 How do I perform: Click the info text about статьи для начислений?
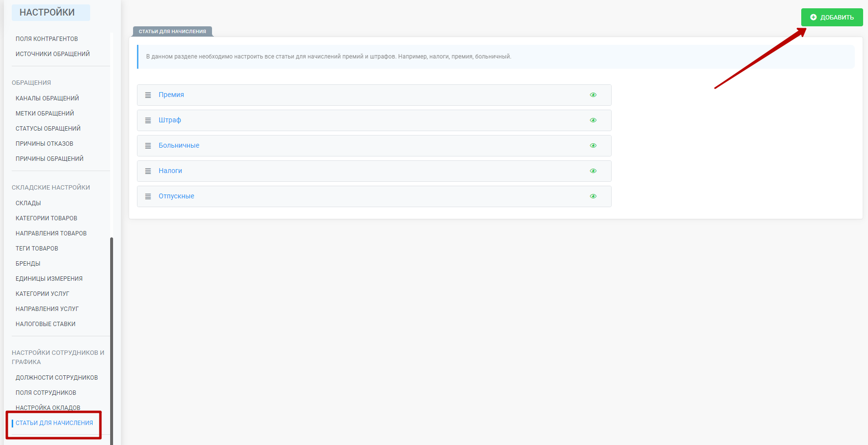[x=328, y=57]
